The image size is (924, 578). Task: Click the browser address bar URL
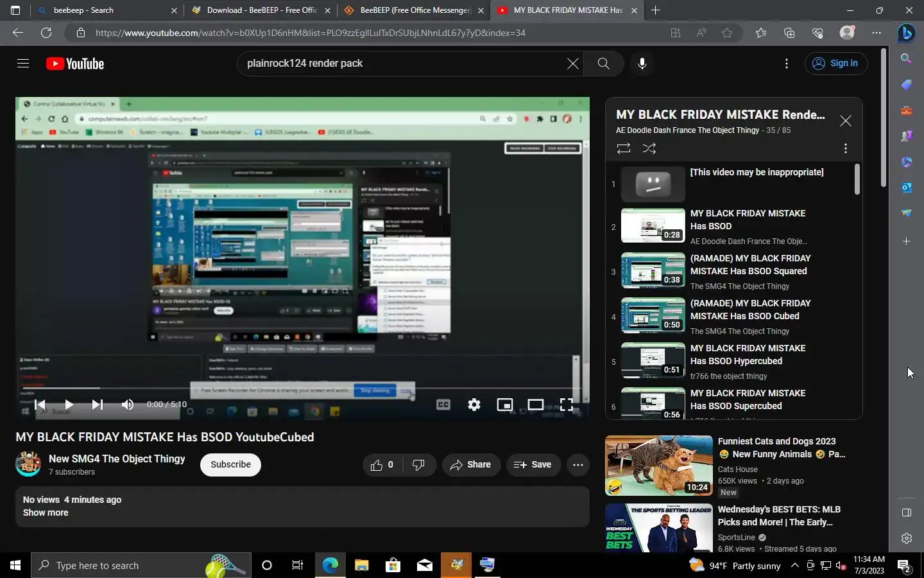click(311, 33)
